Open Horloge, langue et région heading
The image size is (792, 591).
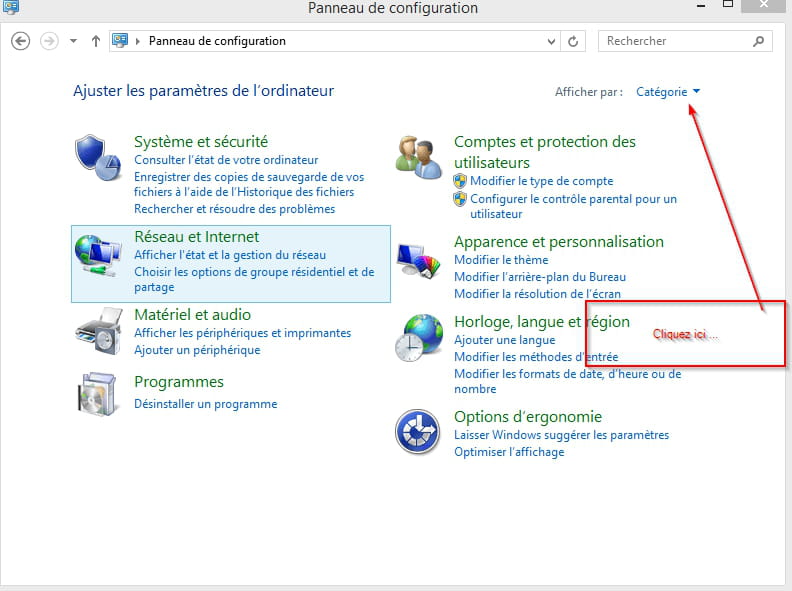[542, 322]
